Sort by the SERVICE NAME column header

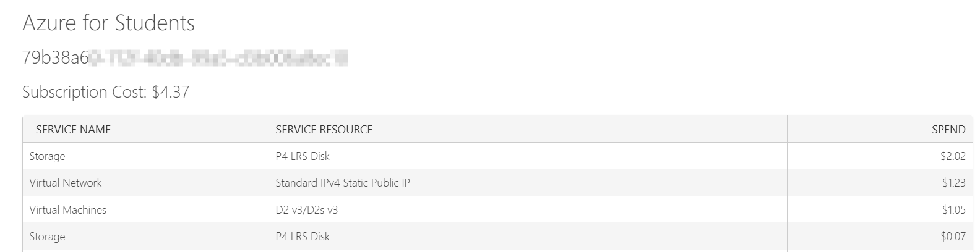pyautogui.click(x=73, y=130)
